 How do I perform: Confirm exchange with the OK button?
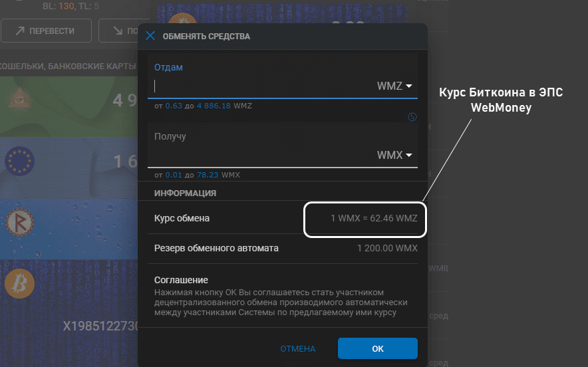pos(377,348)
